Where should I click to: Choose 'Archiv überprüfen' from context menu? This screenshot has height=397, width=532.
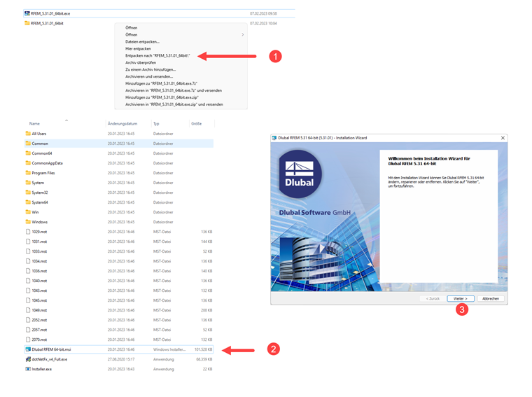(141, 63)
